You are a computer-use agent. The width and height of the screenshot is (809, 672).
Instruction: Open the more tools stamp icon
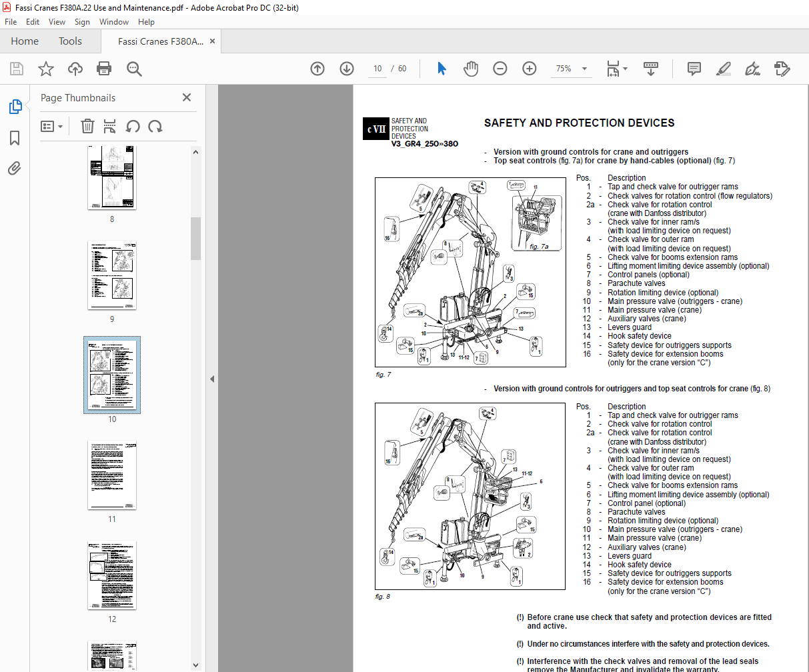[x=782, y=69]
